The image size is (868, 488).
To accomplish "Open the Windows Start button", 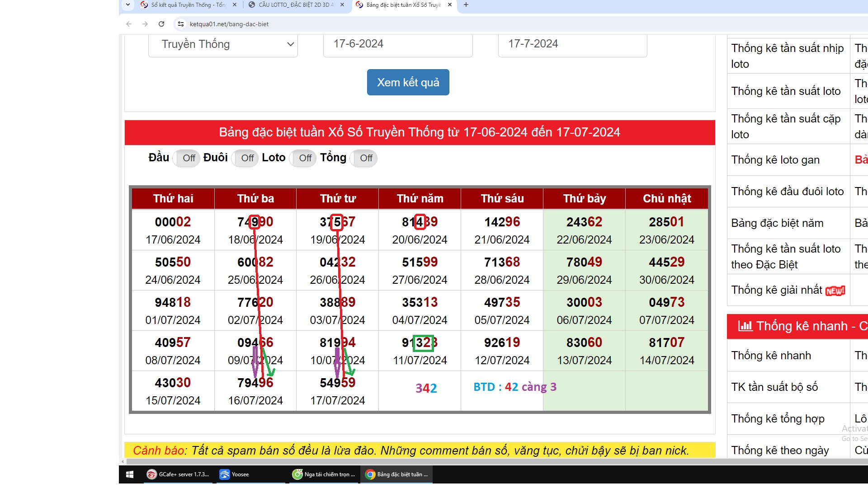I will tap(130, 474).
